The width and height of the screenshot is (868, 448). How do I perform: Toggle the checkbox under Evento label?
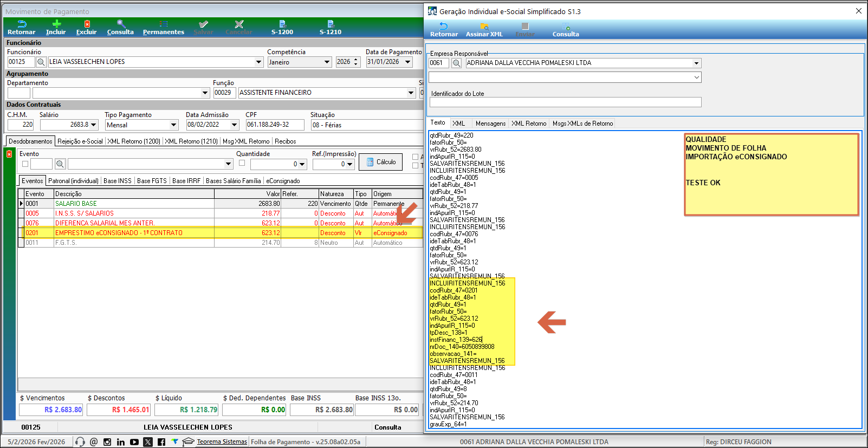(x=25, y=164)
